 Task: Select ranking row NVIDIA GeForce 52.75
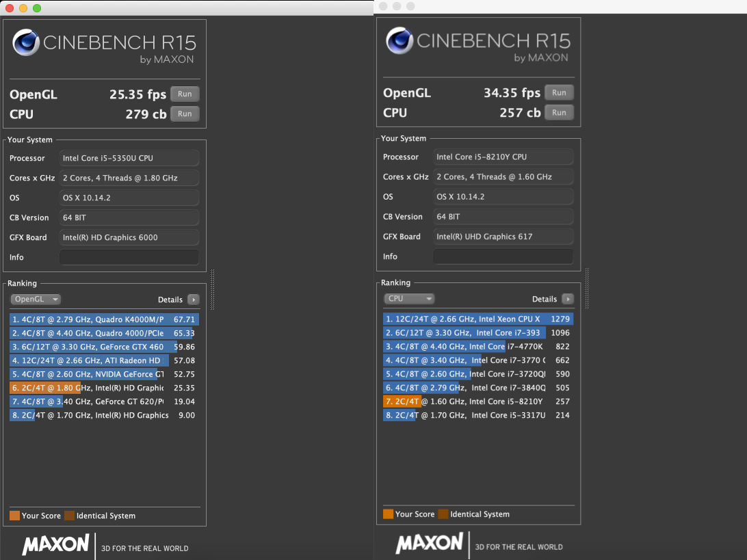104,374
